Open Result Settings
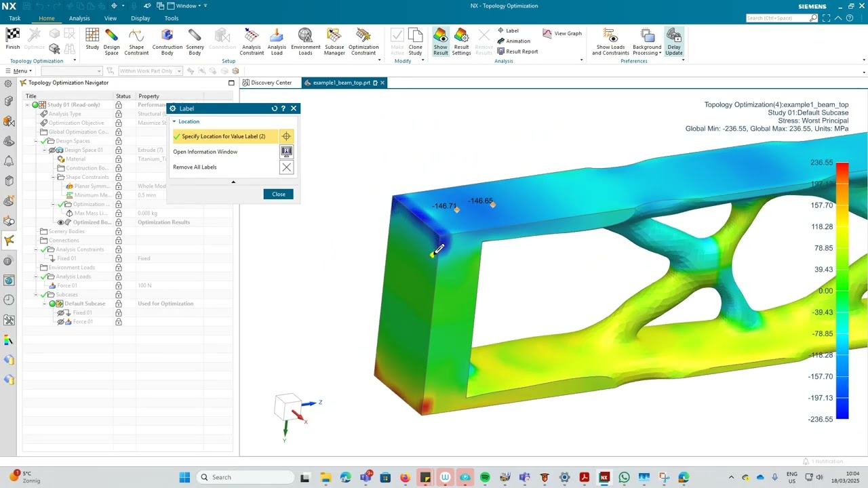The image size is (868, 488). point(461,41)
